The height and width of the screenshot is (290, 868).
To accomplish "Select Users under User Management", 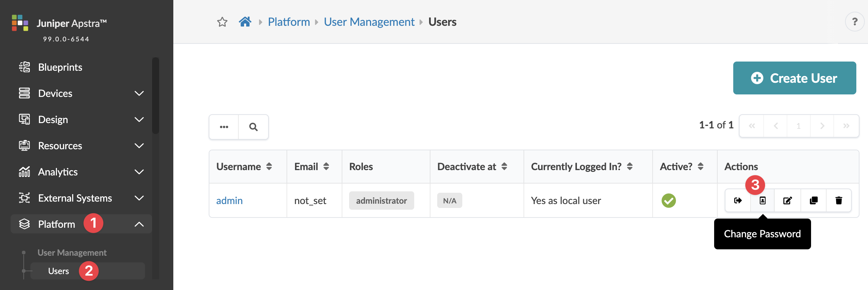I will coord(59,271).
